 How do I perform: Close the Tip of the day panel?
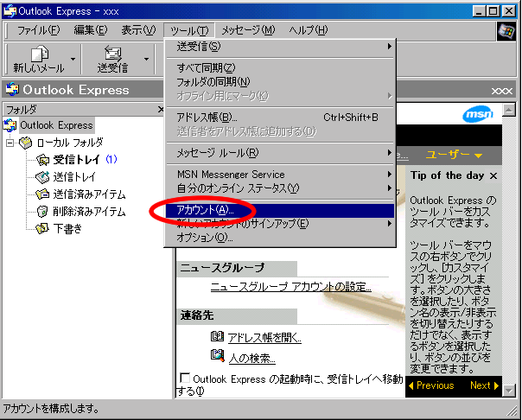[493, 175]
